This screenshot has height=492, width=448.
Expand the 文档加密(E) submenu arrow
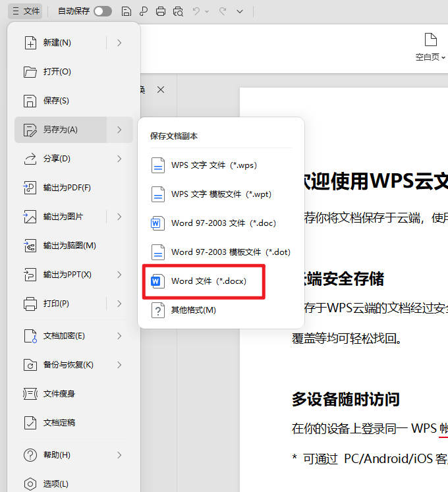119,336
